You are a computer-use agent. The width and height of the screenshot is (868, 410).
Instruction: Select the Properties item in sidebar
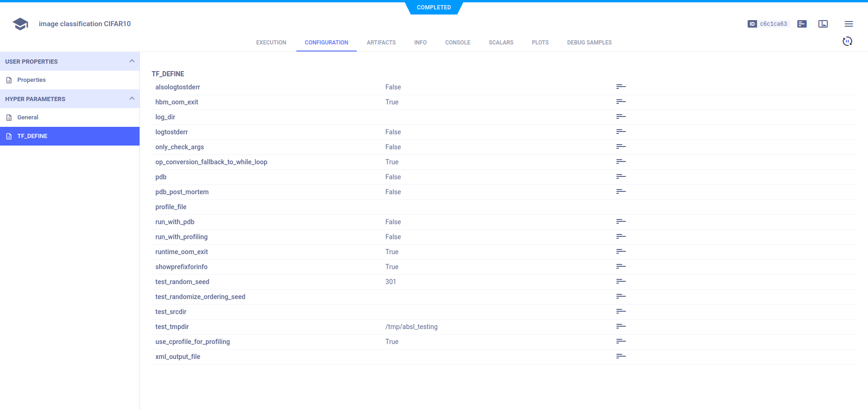click(31, 80)
